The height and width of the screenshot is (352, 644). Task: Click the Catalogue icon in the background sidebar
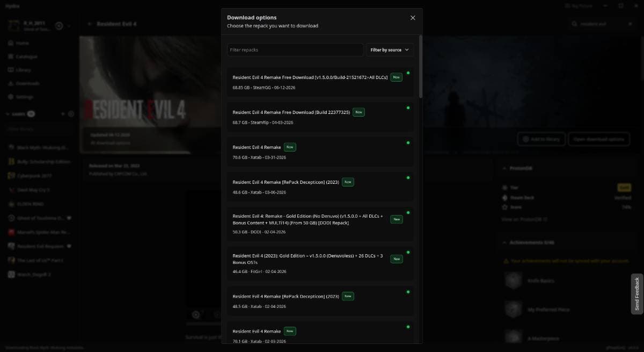(11, 56)
